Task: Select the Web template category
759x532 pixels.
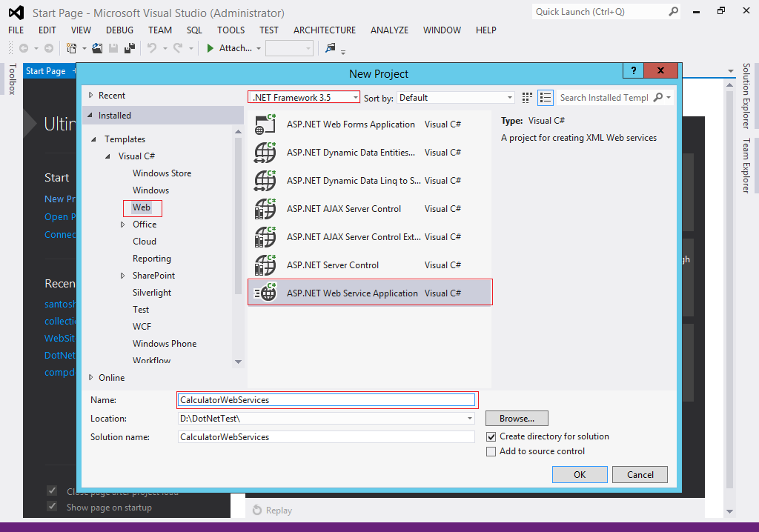Action: 142,207
